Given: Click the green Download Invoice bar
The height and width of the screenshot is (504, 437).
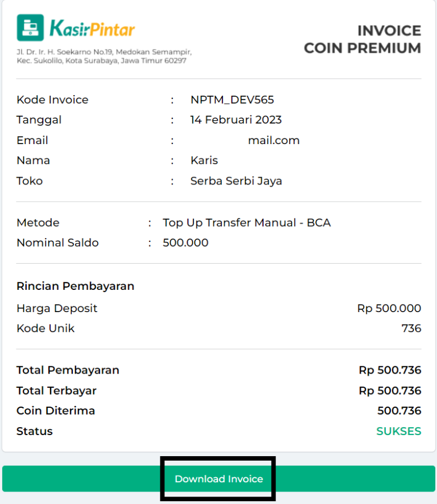Looking at the screenshot, I should click(x=218, y=479).
